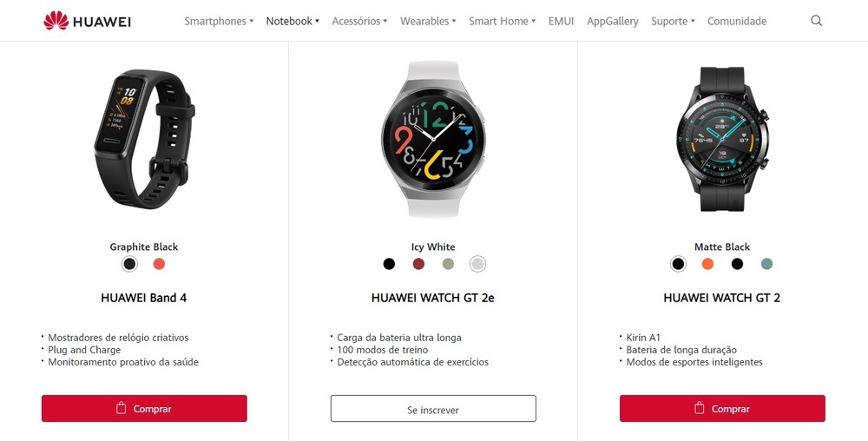868x441 pixels.
Task: Open the search magnifier icon
Action: coord(816,21)
